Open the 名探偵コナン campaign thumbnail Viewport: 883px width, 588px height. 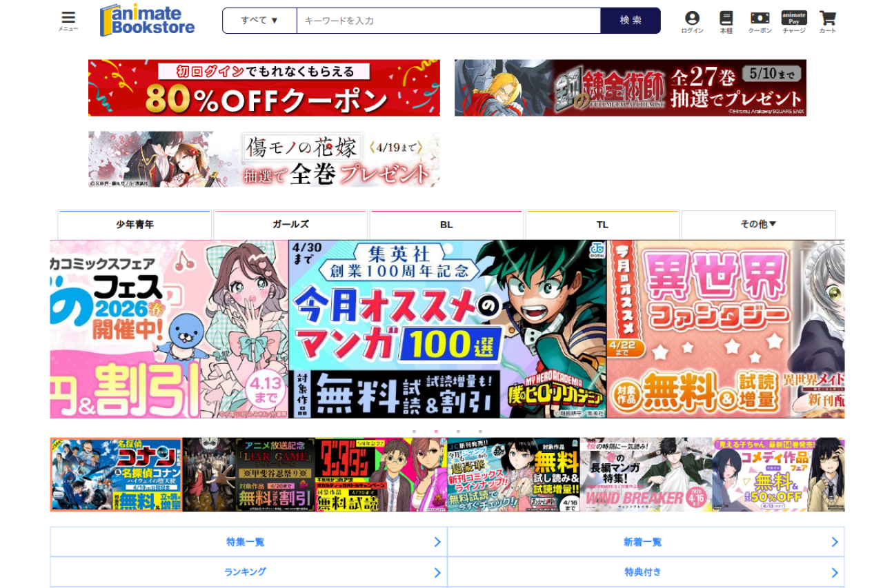pyautogui.click(x=116, y=474)
